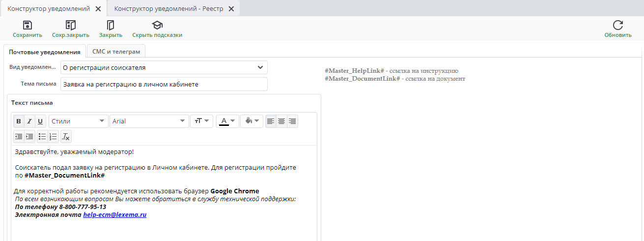This screenshot has height=241, width=644.
Task: Insert bulleted list
Action: 43,136
